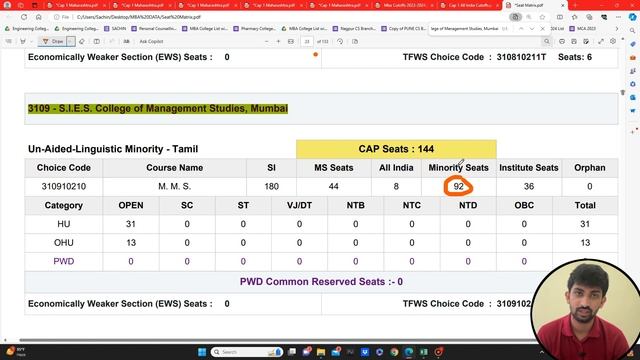Viewport: 640px width, 360px height.
Task: Print the PDF document
Action: [562, 41]
